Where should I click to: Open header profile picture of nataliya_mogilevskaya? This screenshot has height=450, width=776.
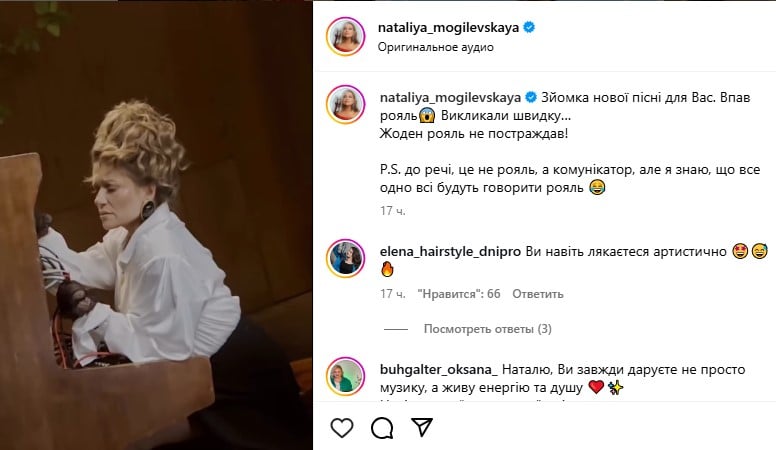[345, 36]
